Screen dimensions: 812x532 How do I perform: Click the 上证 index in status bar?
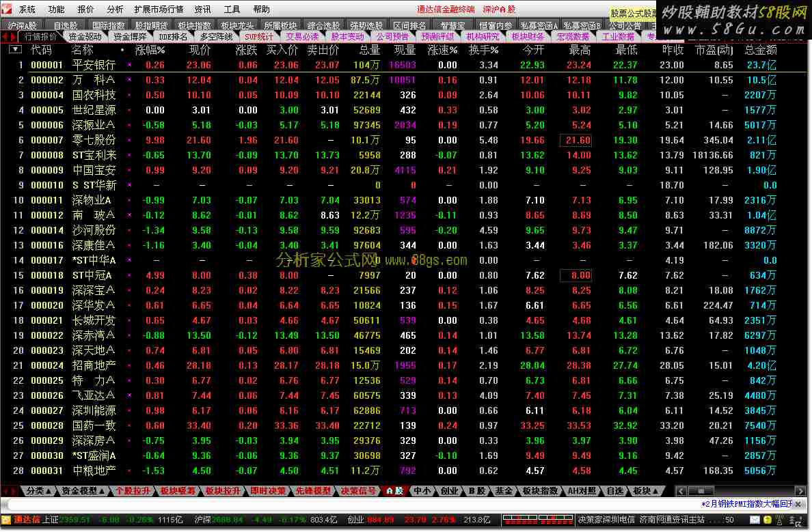coord(50,520)
